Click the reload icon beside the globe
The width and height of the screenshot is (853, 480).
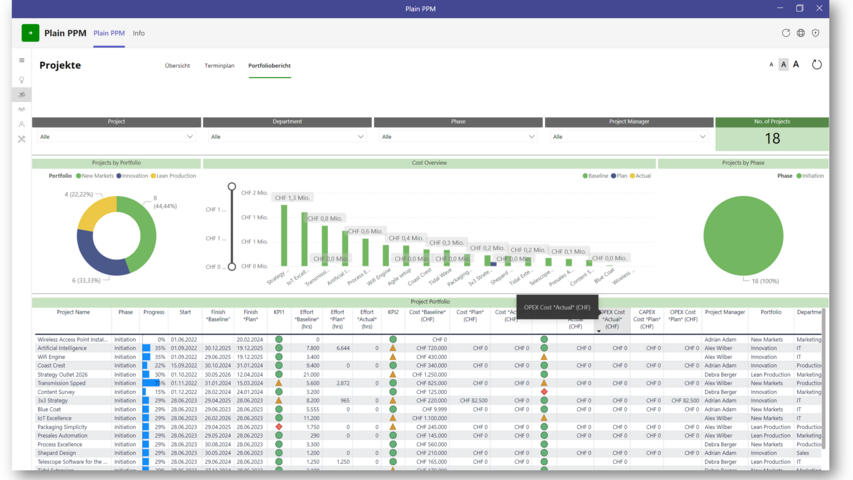785,33
